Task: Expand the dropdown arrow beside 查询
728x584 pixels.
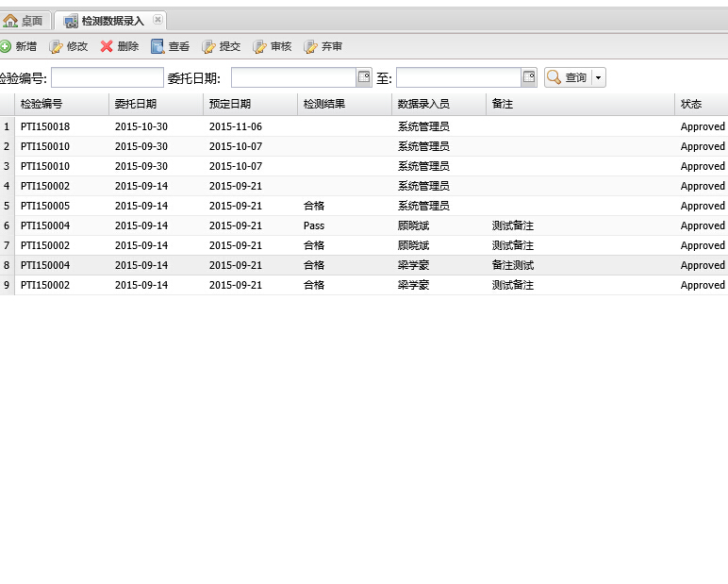Action: 598,77
